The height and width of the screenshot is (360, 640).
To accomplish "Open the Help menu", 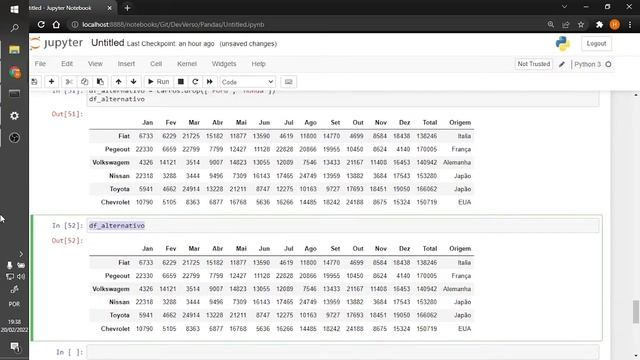I will point(258,64).
